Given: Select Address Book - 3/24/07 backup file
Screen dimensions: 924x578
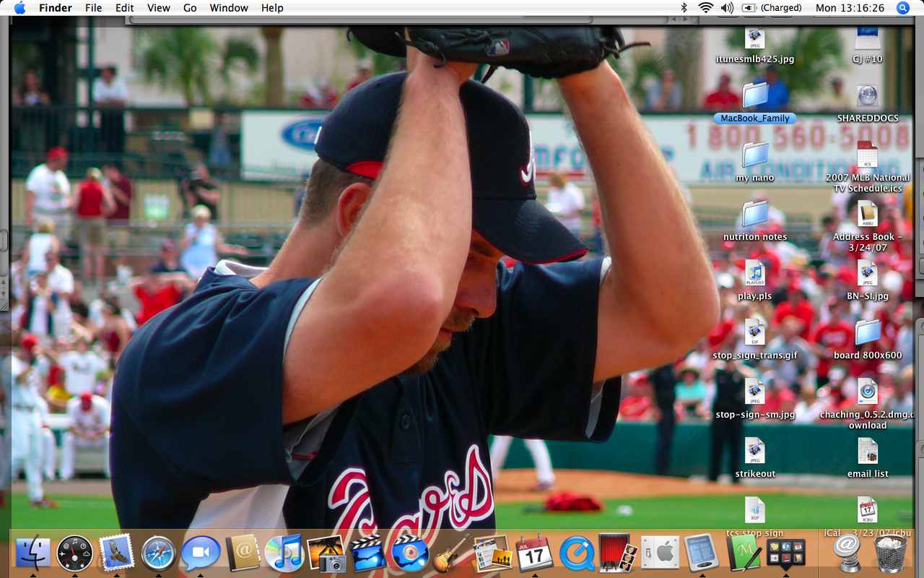Looking at the screenshot, I should (868, 225).
